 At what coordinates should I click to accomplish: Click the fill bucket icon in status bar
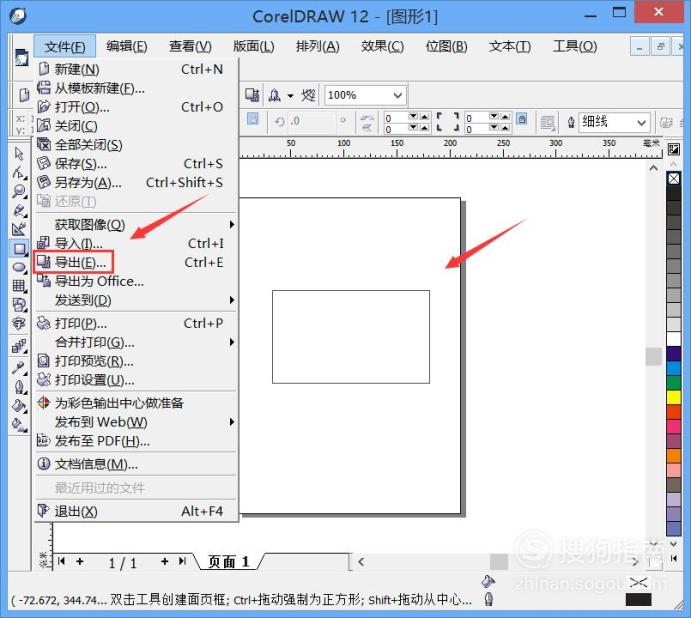pos(488,581)
